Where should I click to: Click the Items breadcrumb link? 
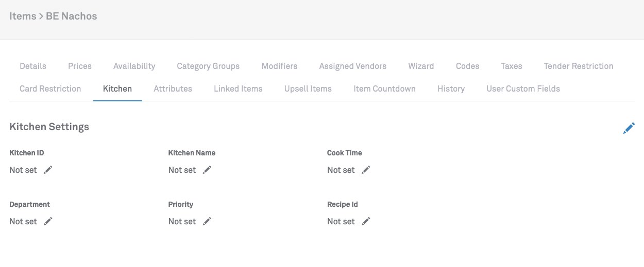(23, 16)
